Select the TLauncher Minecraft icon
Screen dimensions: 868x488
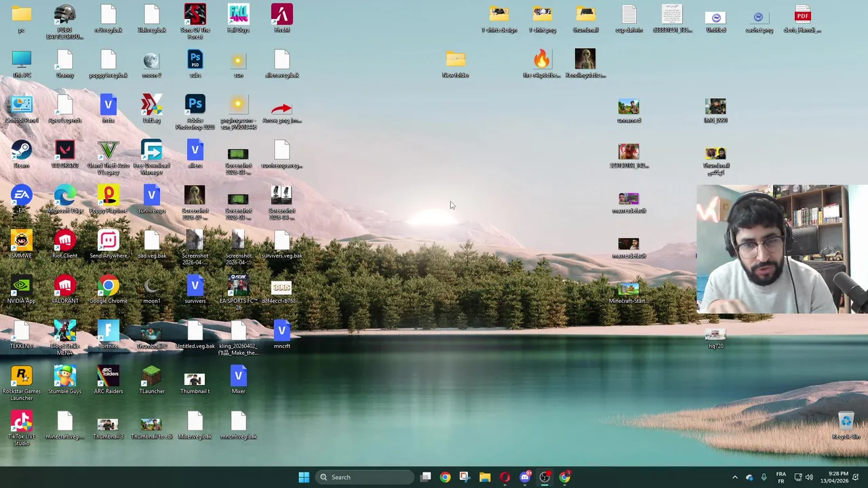[x=151, y=380]
